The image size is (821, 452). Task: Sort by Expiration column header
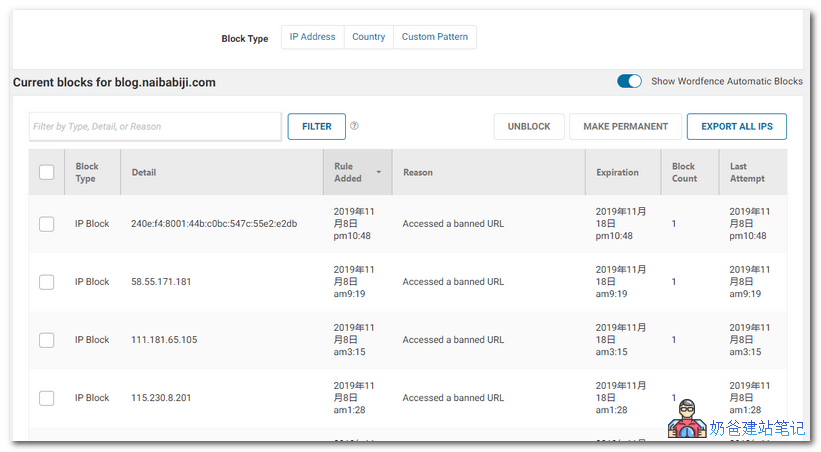tap(617, 172)
